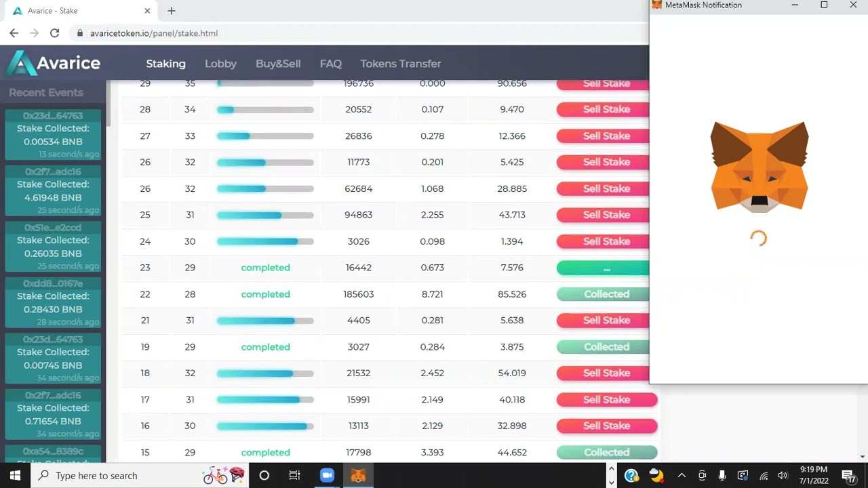
Task: Reload the Avarice page
Action: [x=54, y=33]
